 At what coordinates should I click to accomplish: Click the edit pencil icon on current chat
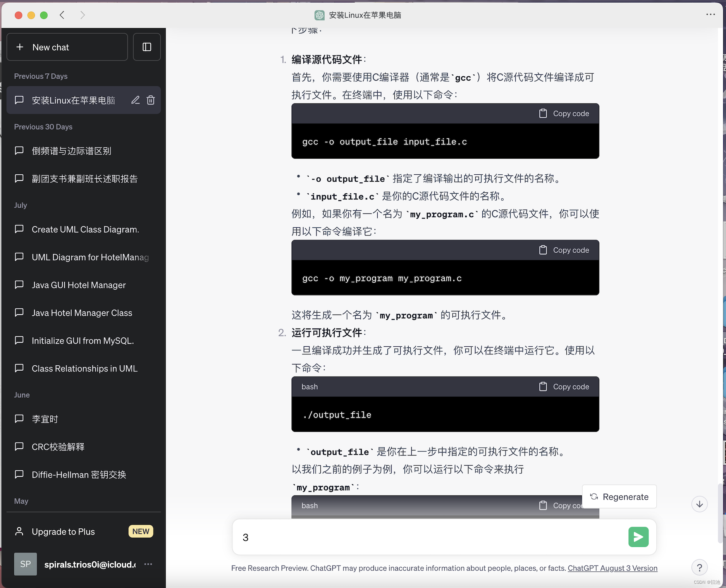[x=135, y=100]
